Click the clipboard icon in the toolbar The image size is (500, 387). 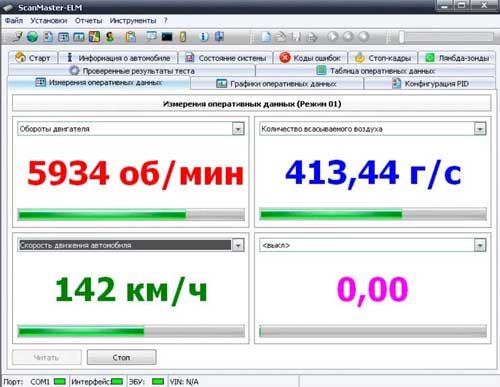(130, 37)
